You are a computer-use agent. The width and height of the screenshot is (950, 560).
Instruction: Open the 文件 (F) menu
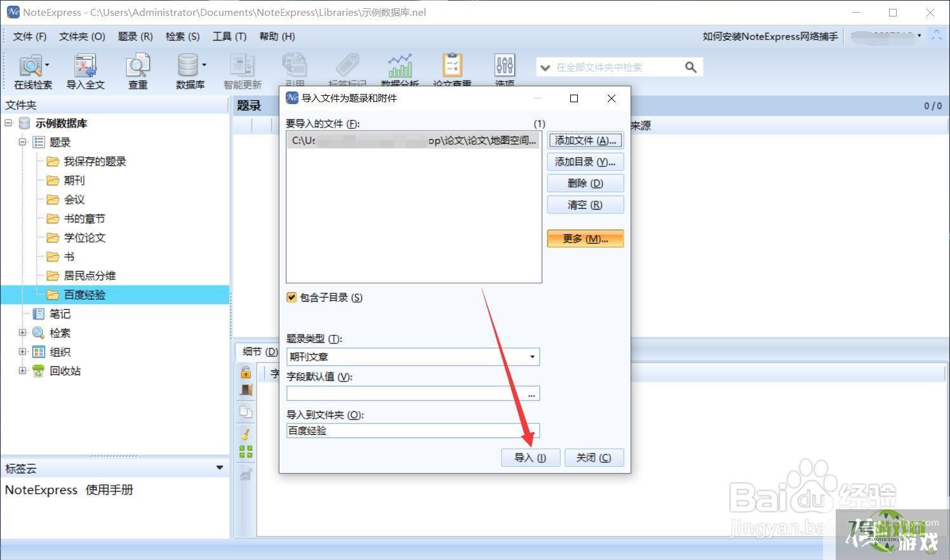point(30,36)
